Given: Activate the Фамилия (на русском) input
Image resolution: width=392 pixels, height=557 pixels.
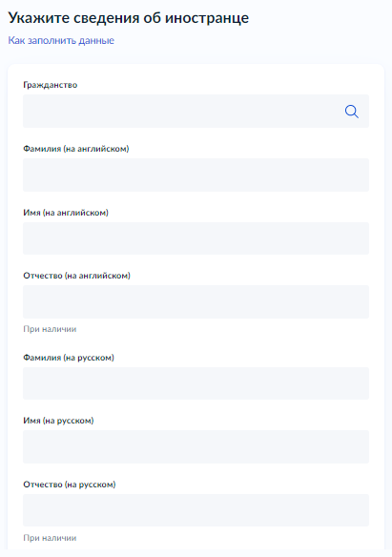Looking at the screenshot, I should tap(196, 383).
